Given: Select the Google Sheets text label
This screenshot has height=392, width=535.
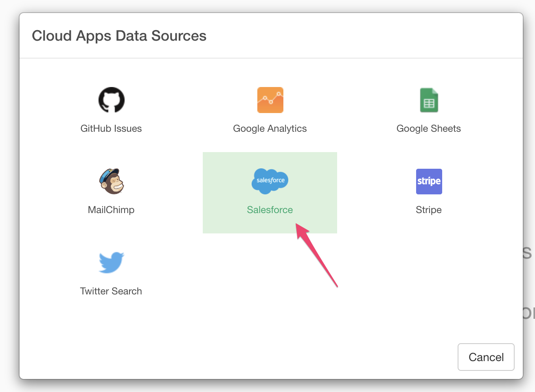Looking at the screenshot, I should (x=429, y=128).
